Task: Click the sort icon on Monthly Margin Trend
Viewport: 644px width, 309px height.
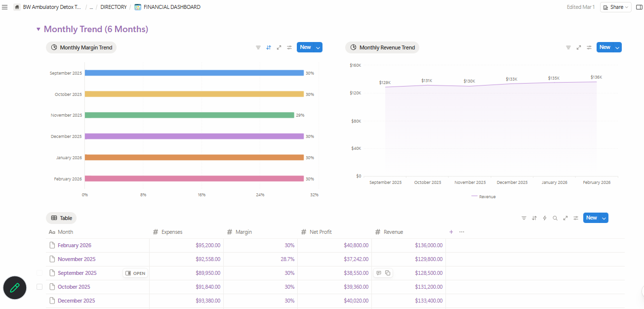Action: pos(269,47)
